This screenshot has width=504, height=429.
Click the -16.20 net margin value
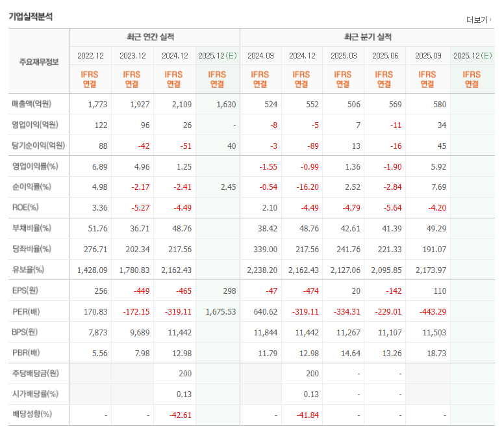coord(307,187)
